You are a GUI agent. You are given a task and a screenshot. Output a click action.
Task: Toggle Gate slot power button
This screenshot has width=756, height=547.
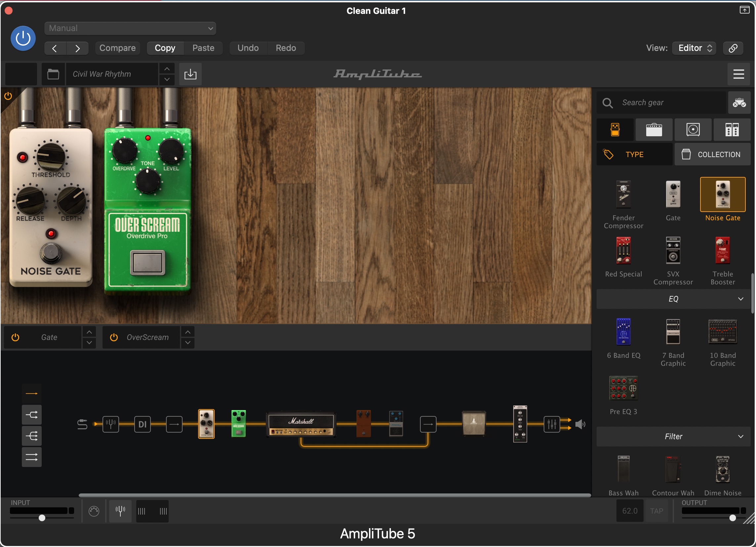[x=15, y=337]
